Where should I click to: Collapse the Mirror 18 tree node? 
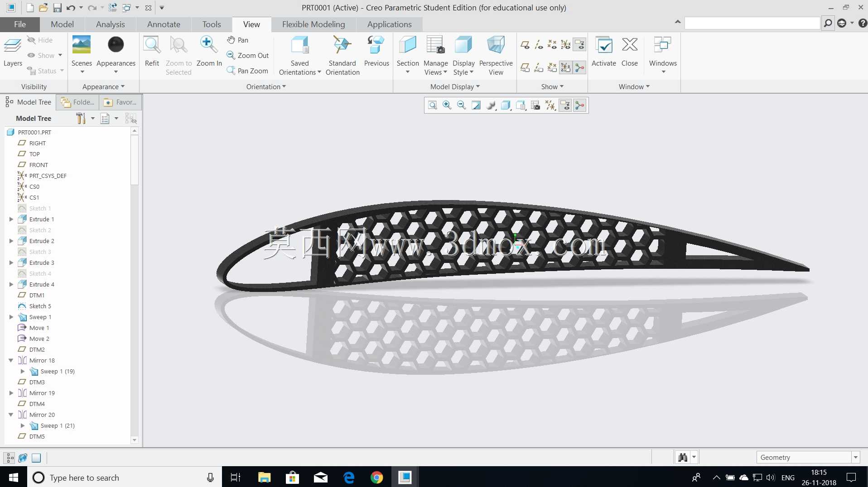(11, 360)
